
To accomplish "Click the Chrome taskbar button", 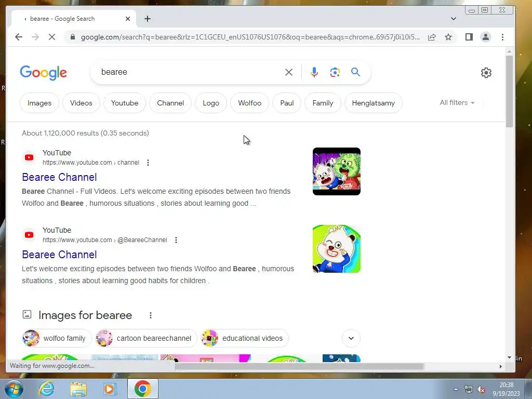I will 143,389.
